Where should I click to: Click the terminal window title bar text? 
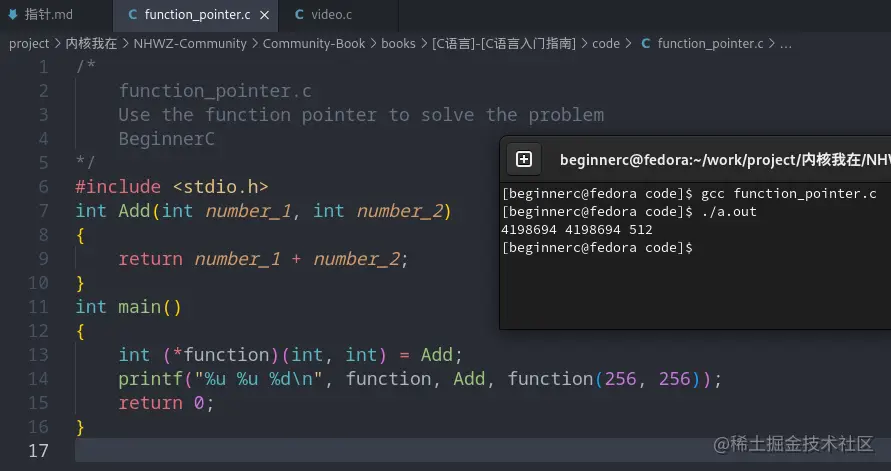(725, 160)
